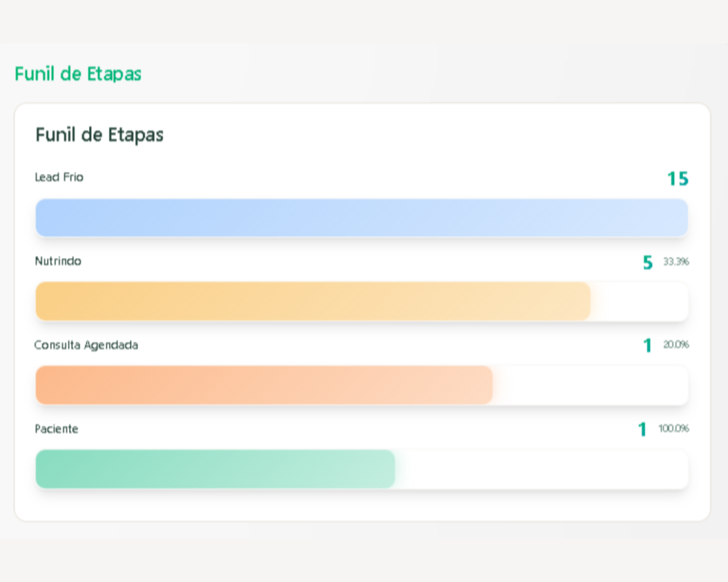This screenshot has width=728, height=582.
Task: Click the green 'Funil de Etapas' section heading
Action: tap(78, 74)
